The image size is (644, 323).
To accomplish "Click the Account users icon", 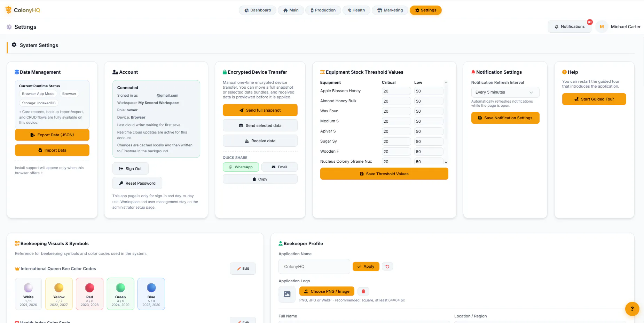I will pos(115,72).
